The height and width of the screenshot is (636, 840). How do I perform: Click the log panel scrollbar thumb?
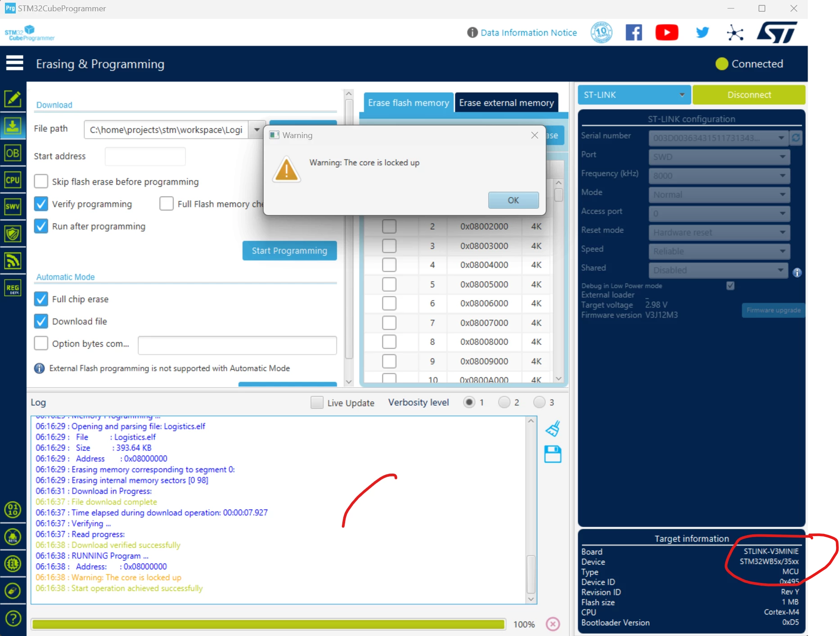pos(531,574)
